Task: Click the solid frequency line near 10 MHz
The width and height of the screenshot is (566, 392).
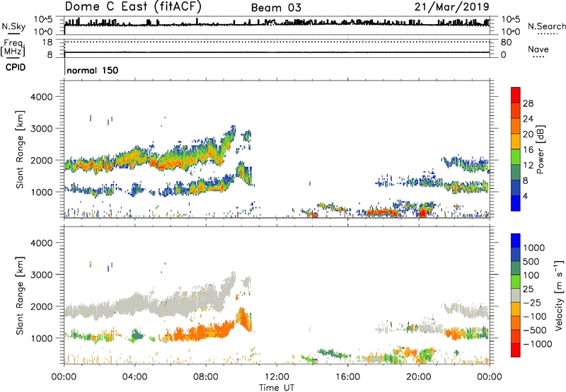Action: tap(277, 52)
